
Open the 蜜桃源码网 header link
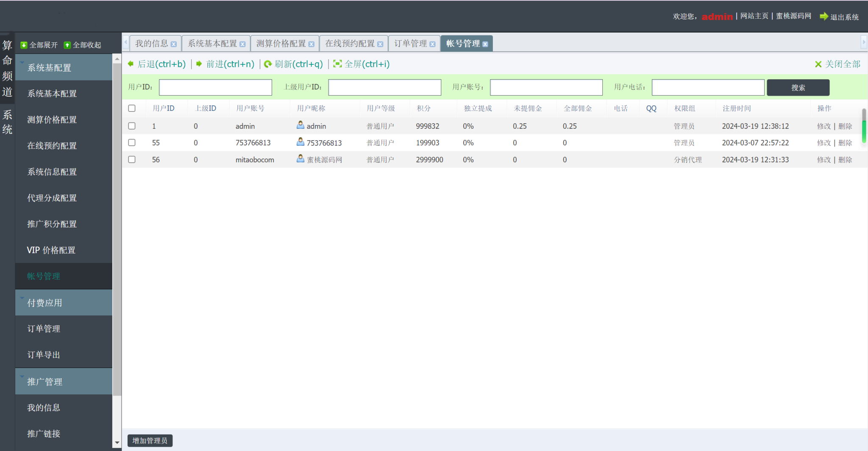pyautogui.click(x=793, y=16)
